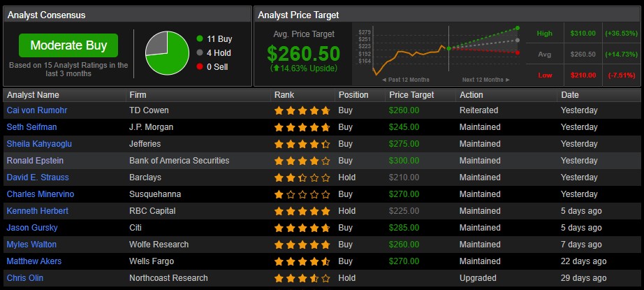Click the Susquehanna firm cell

155,194
